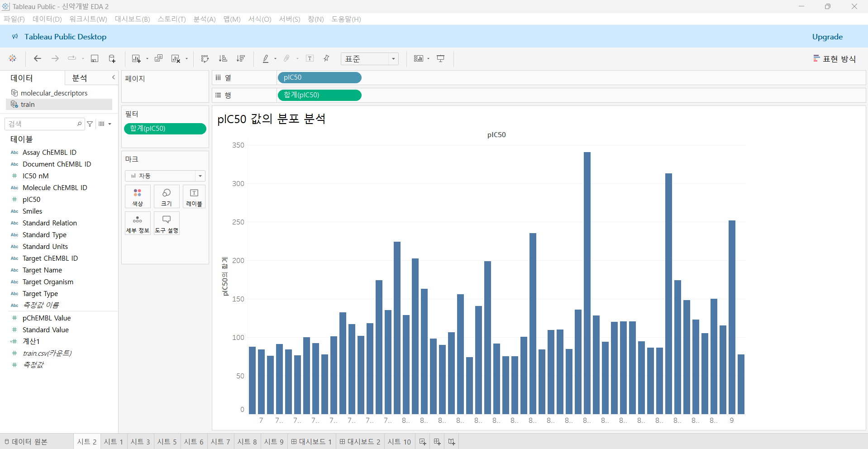Select the IC50 nM field

click(36, 176)
